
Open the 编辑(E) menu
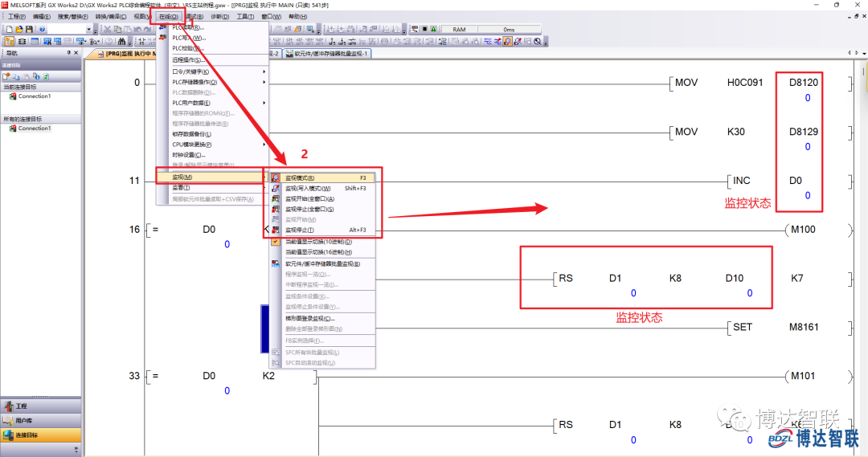[42, 17]
